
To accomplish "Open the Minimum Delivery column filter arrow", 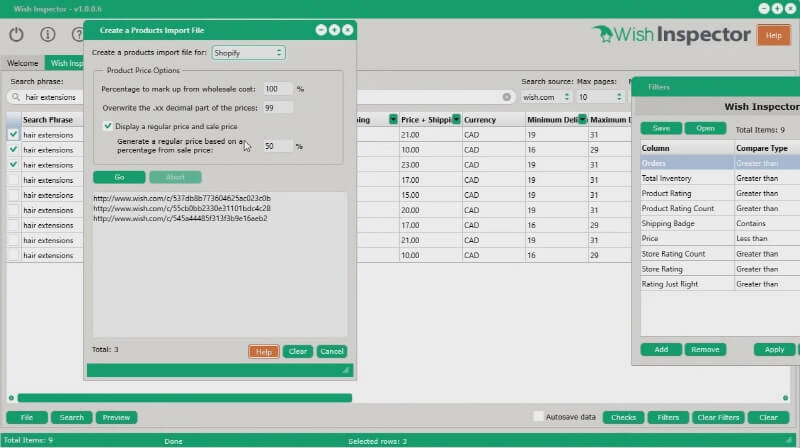I will coord(582,119).
